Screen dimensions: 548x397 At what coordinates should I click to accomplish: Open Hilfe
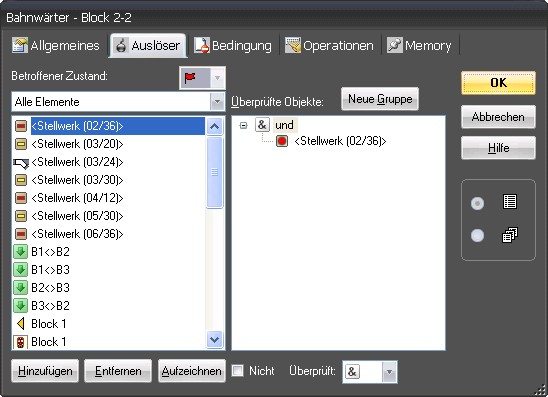[x=498, y=148]
